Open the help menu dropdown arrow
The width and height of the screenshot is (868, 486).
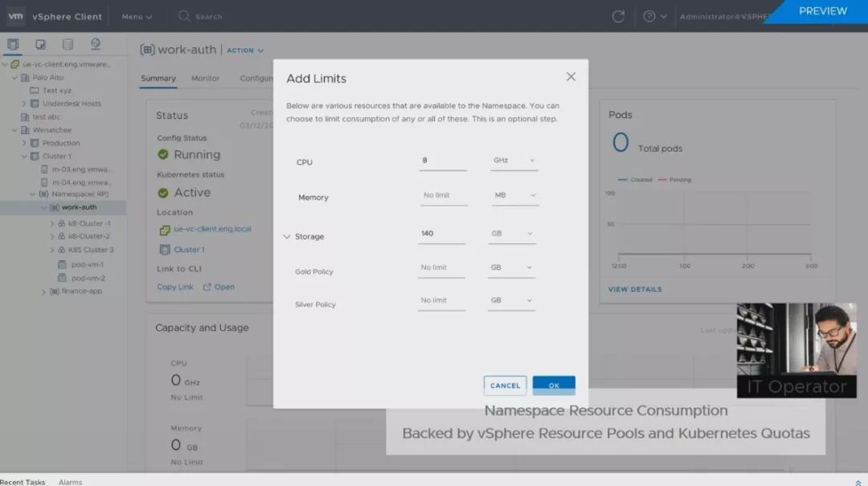tap(663, 17)
